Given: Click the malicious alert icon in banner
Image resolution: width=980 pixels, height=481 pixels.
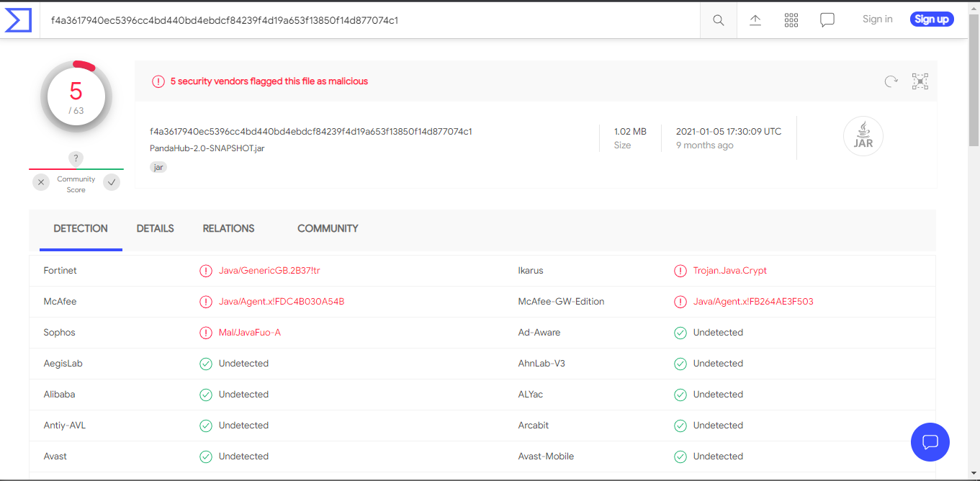Looking at the screenshot, I should point(158,81).
